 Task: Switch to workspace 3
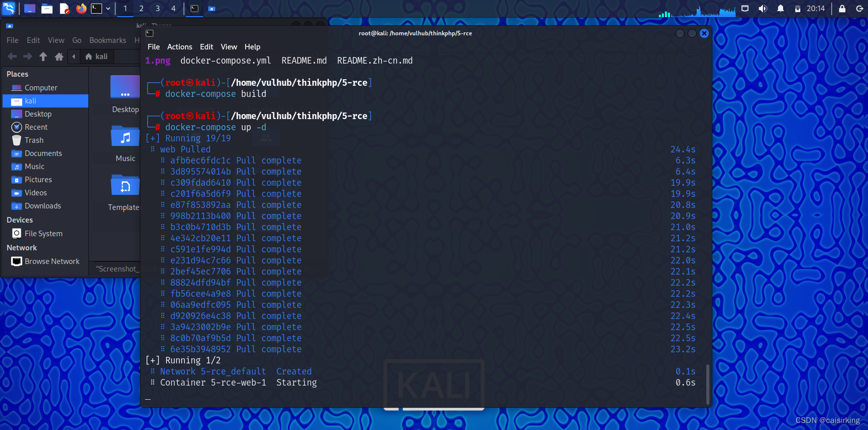pyautogui.click(x=158, y=9)
